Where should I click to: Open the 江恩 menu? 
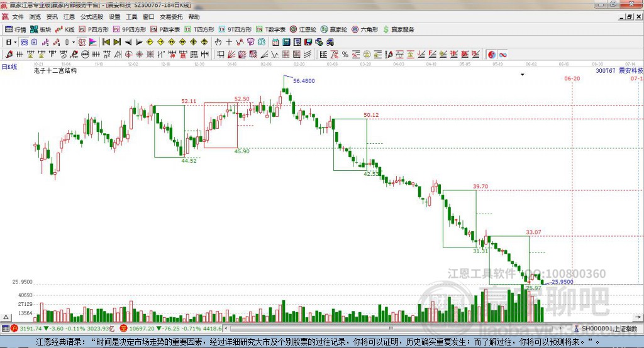[x=69, y=17]
